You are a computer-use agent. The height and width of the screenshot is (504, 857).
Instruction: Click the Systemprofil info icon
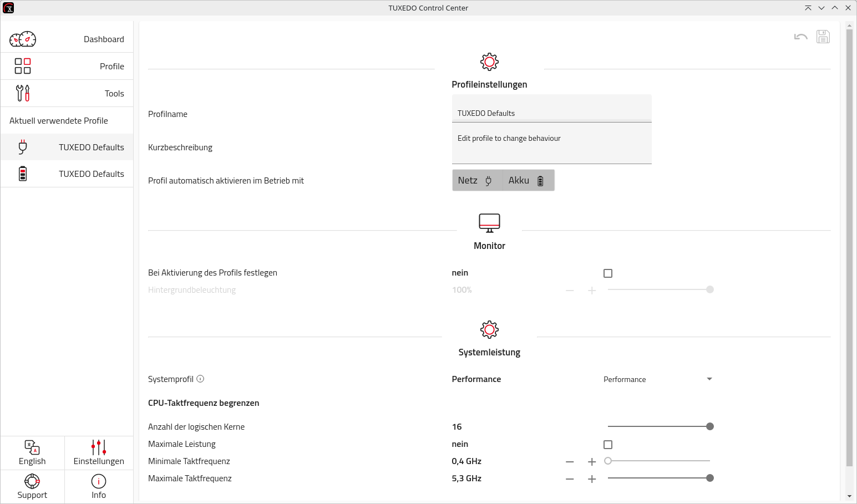click(201, 379)
